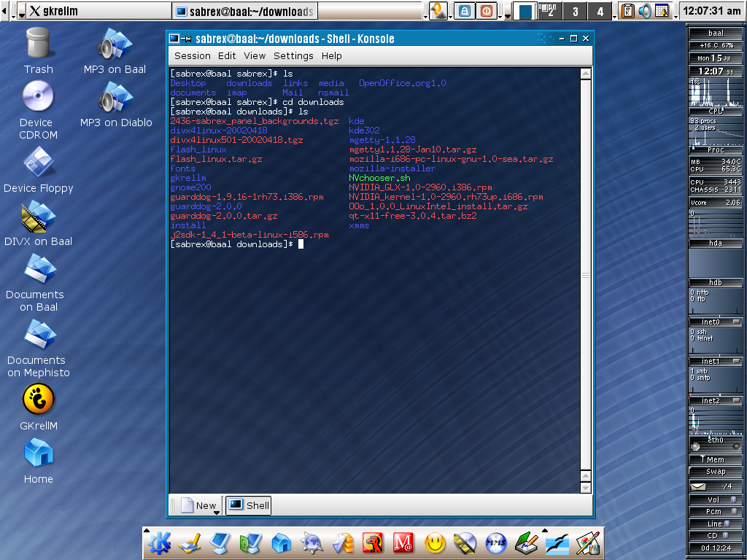Select the gkrellm taskbar entry
The height and width of the screenshot is (560, 747).
pyautogui.click(x=98, y=10)
